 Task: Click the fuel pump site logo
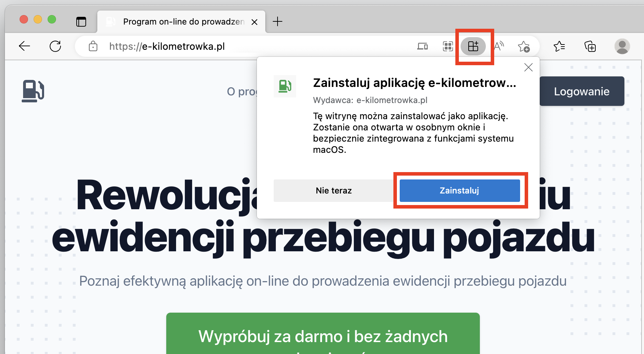[x=33, y=91]
